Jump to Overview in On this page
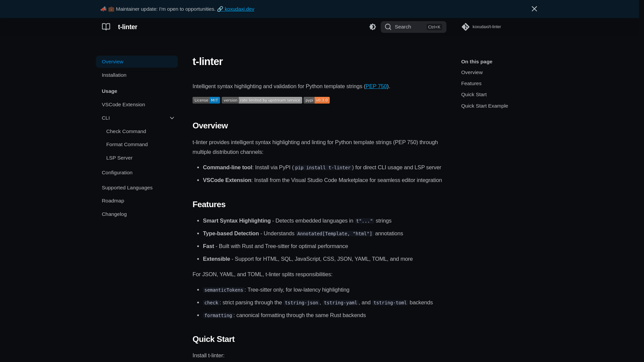The width and height of the screenshot is (644, 362). point(472,72)
